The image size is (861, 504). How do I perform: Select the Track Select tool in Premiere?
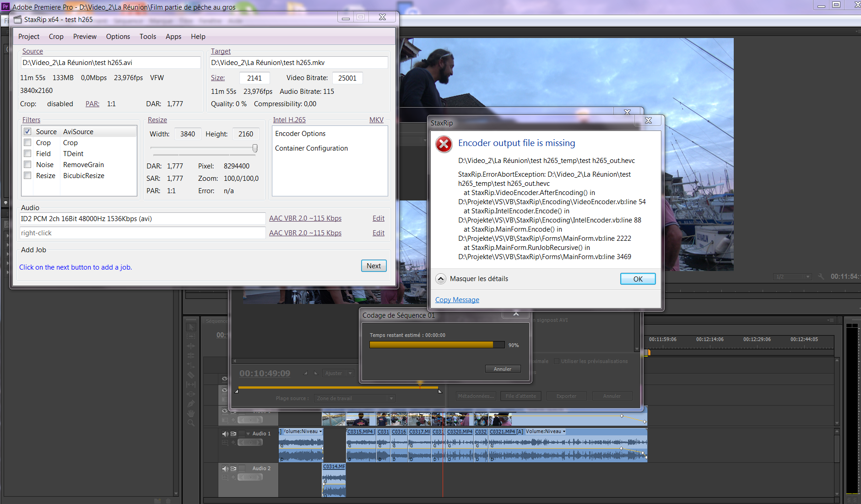coord(191,336)
